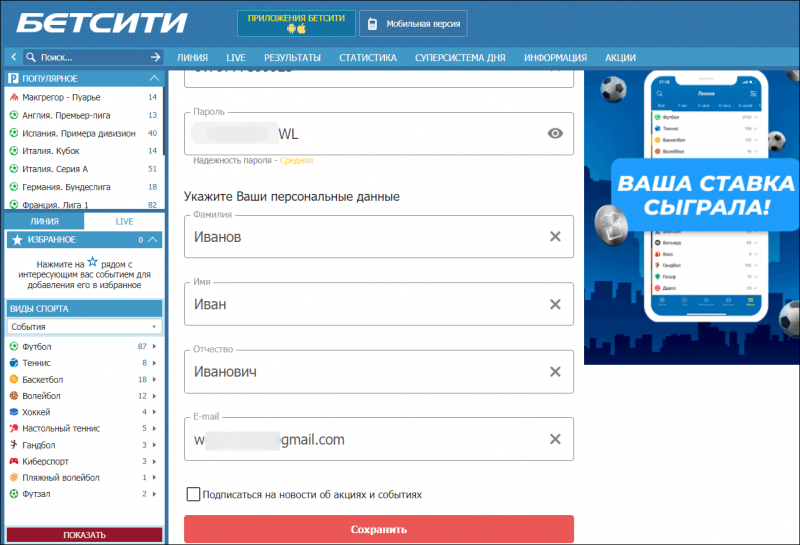Viewport: 800px width, 545px height.
Task: Click the Показать button
Action: pyautogui.click(x=84, y=535)
